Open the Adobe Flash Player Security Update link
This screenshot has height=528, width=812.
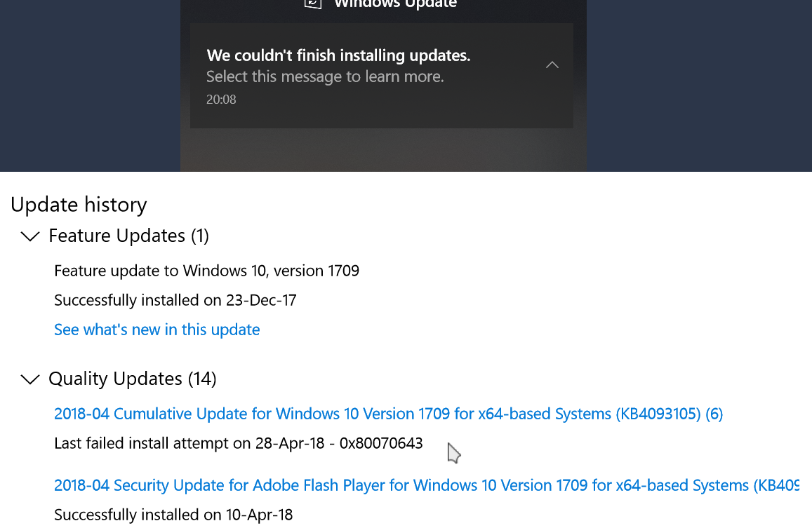[427, 485]
